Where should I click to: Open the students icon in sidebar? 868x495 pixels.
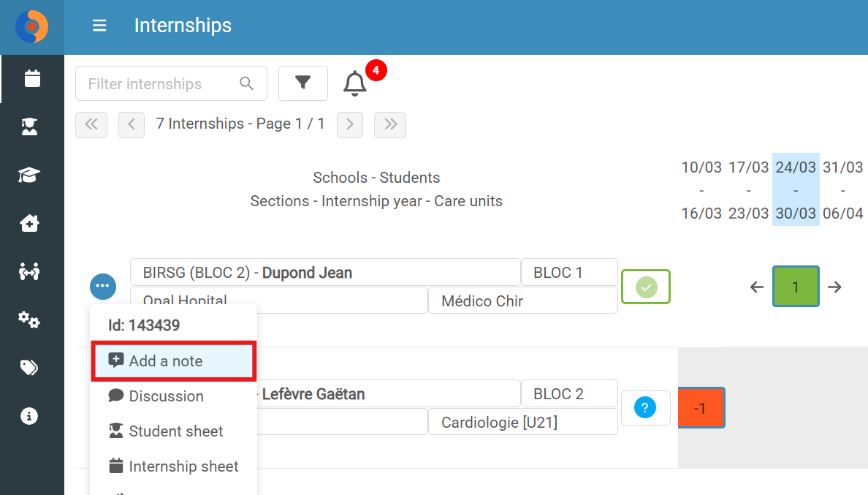pyautogui.click(x=29, y=126)
